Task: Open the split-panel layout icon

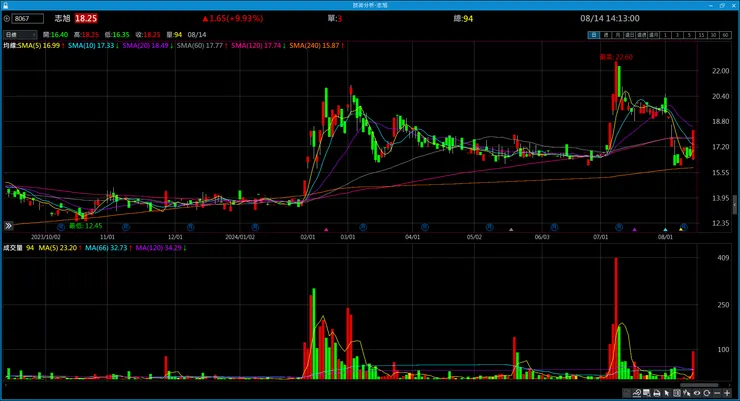Action: [x=677, y=393]
